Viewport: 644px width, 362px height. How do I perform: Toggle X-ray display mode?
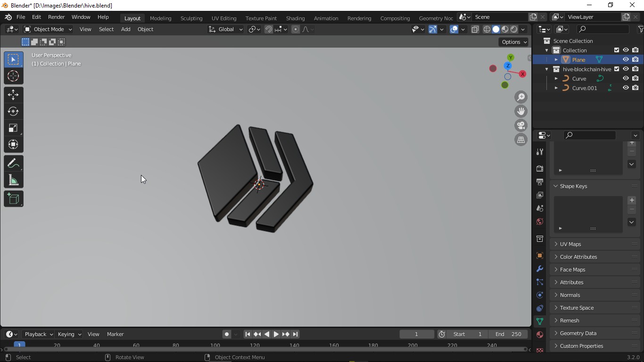point(475,29)
